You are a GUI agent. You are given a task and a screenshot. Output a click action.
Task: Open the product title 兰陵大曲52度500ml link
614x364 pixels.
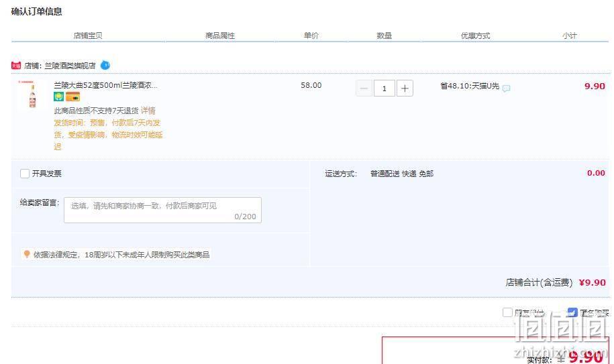point(105,85)
